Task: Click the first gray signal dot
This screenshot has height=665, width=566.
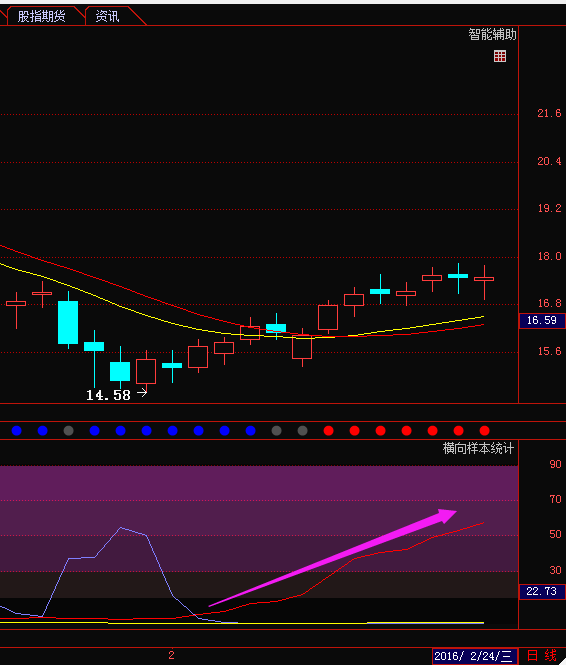Action: (x=68, y=431)
